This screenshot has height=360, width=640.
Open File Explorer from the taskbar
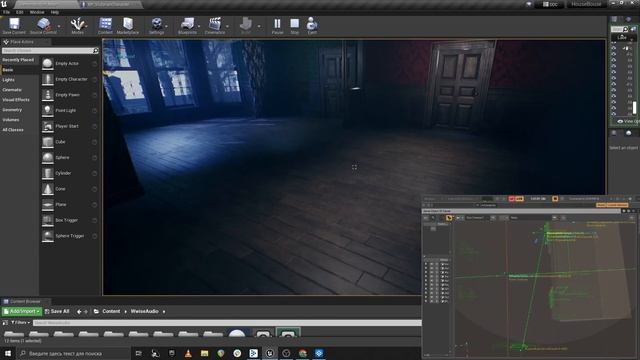click(204, 353)
